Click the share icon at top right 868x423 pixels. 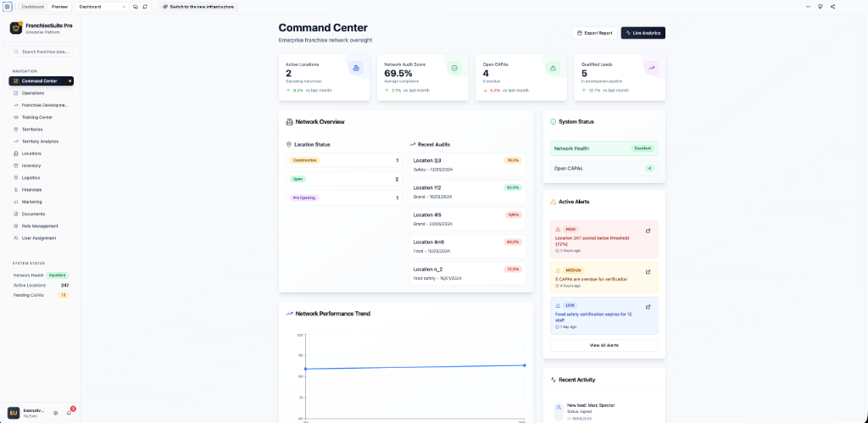(832, 7)
